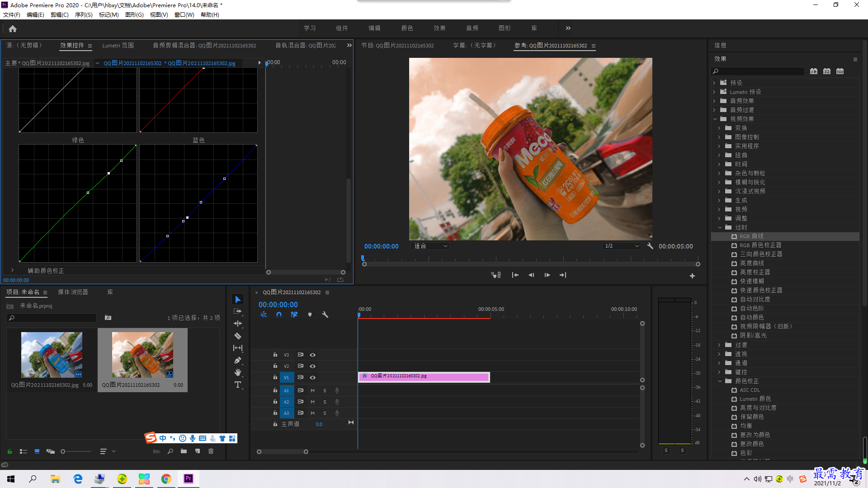The image size is (868, 488).
Task: Collapse the 视频效果 folder
Action: [715, 119]
